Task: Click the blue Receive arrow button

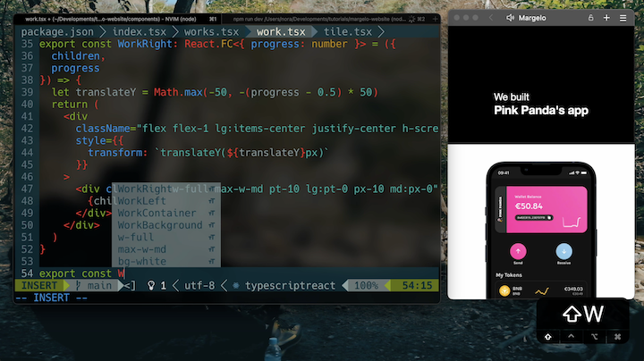Action: (563, 252)
